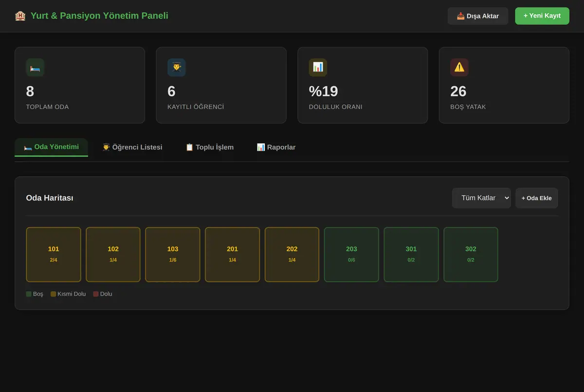Select room 101 tile
584x392 pixels.
click(54, 254)
